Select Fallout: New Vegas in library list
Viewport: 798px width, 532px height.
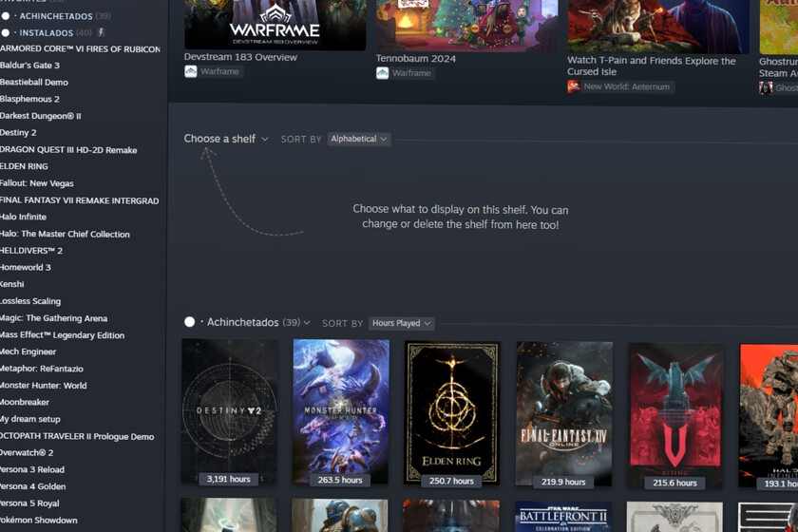point(37,183)
